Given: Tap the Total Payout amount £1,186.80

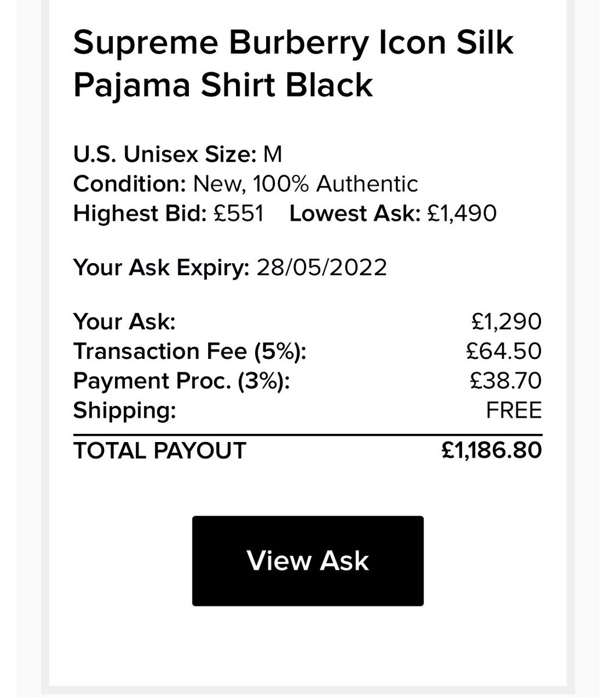Looking at the screenshot, I should [x=492, y=450].
